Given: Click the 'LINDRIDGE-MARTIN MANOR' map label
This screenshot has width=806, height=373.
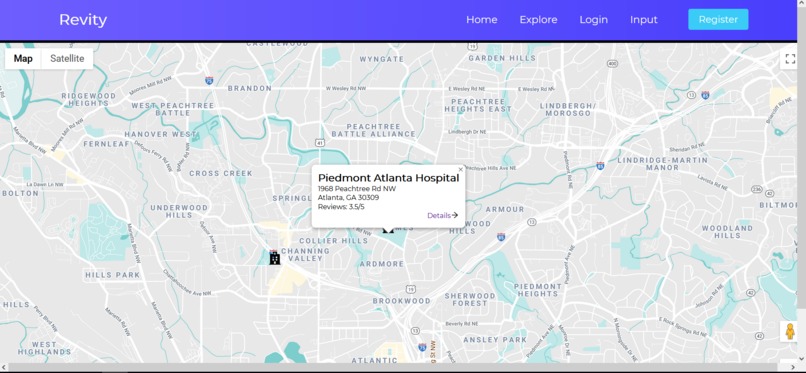Looking at the screenshot, I should pos(663,164).
